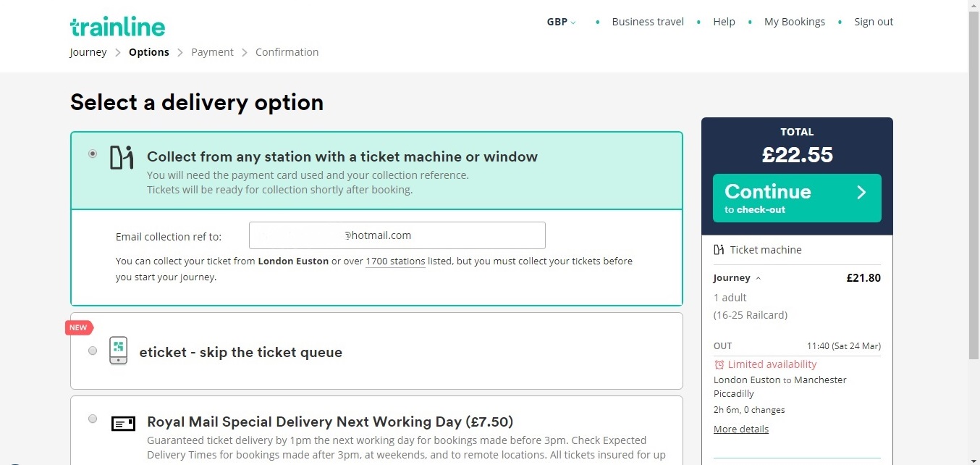Go to My Bookings
980x465 pixels.
[795, 22]
